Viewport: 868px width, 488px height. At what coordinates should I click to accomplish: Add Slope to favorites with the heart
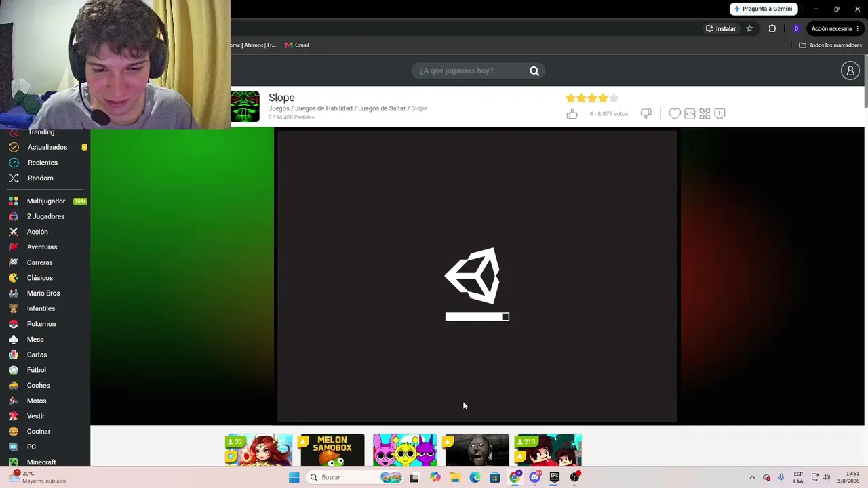[675, 114]
